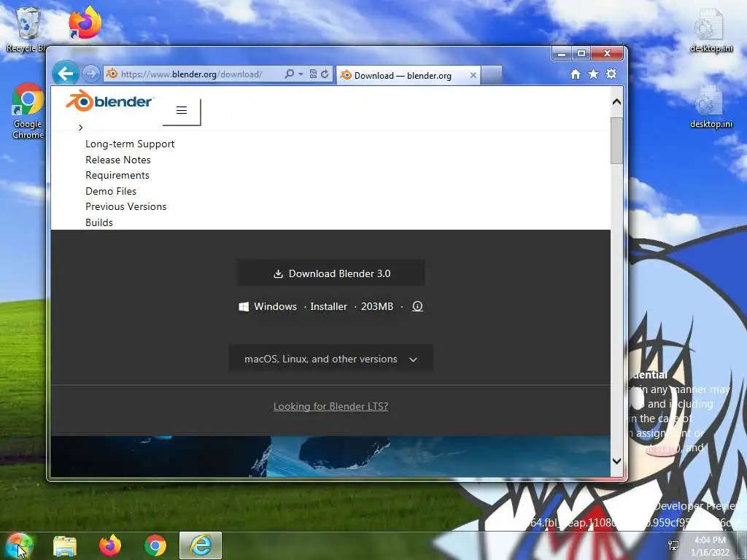Open Demo Files link
The image size is (747, 560).
(x=111, y=191)
